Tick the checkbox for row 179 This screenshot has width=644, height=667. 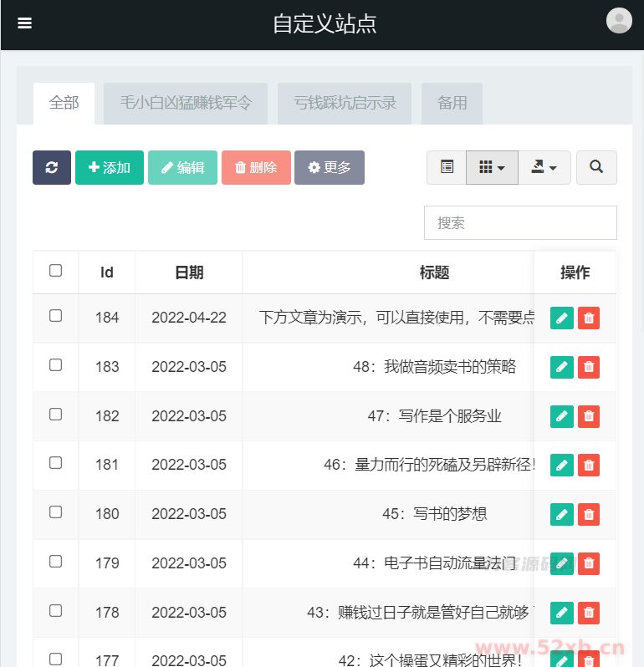pyautogui.click(x=56, y=562)
